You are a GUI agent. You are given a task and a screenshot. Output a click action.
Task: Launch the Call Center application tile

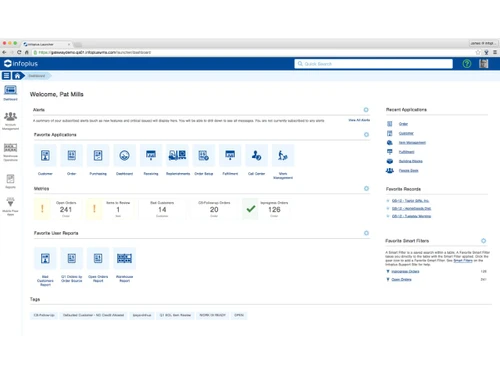point(256,155)
